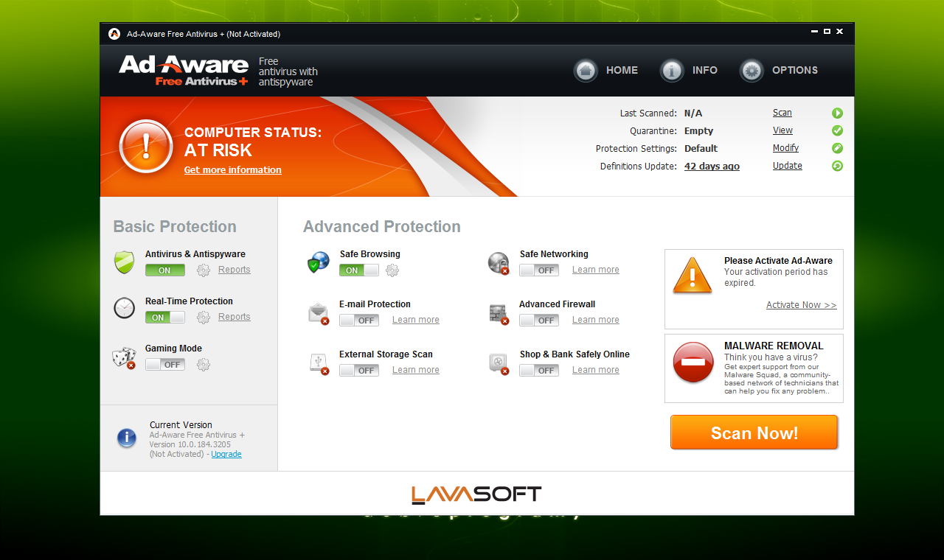Open Gaming Mode gear settings
944x560 pixels.
pyautogui.click(x=204, y=365)
